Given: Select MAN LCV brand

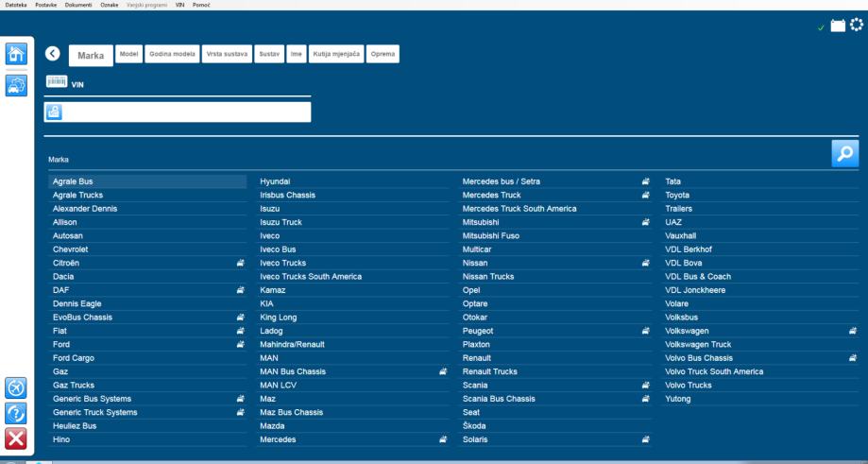Looking at the screenshot, I should [353, 385].
